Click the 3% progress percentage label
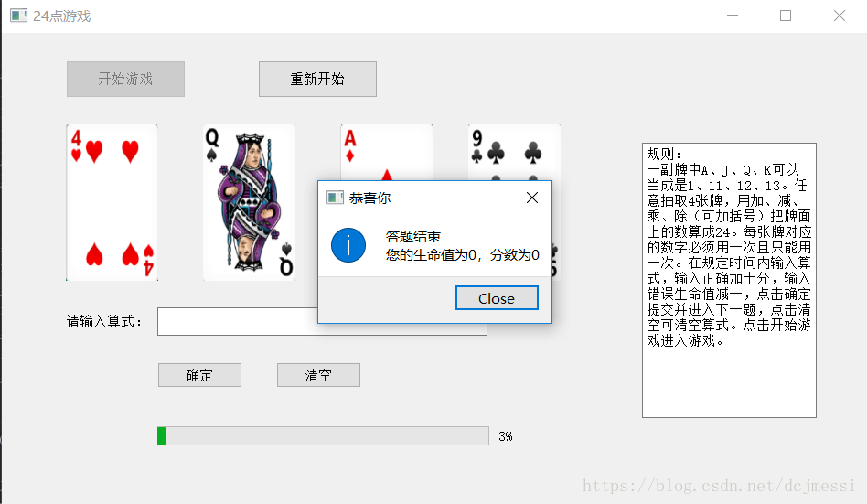 [x=506, y=436]
